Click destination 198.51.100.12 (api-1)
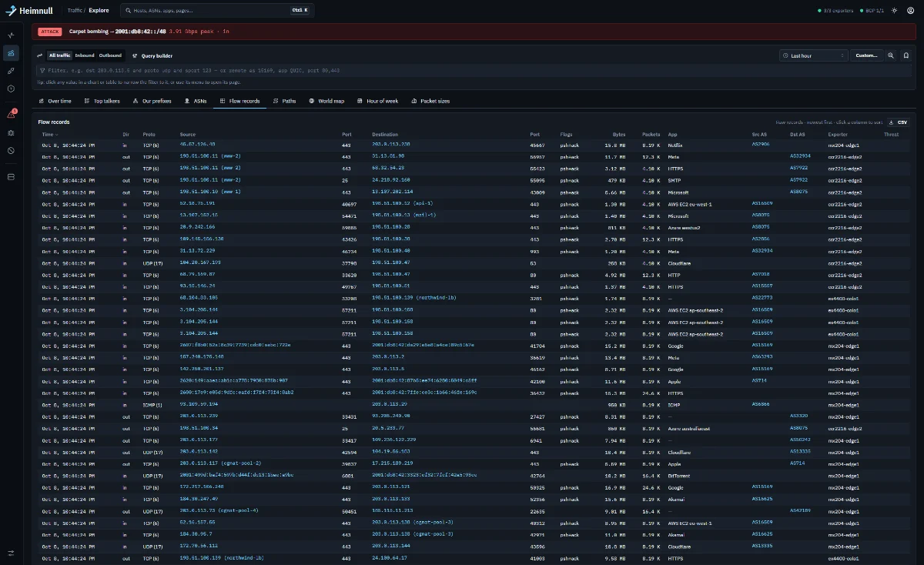Viewport: 924px width, 565px height. (x=403, y=203)
